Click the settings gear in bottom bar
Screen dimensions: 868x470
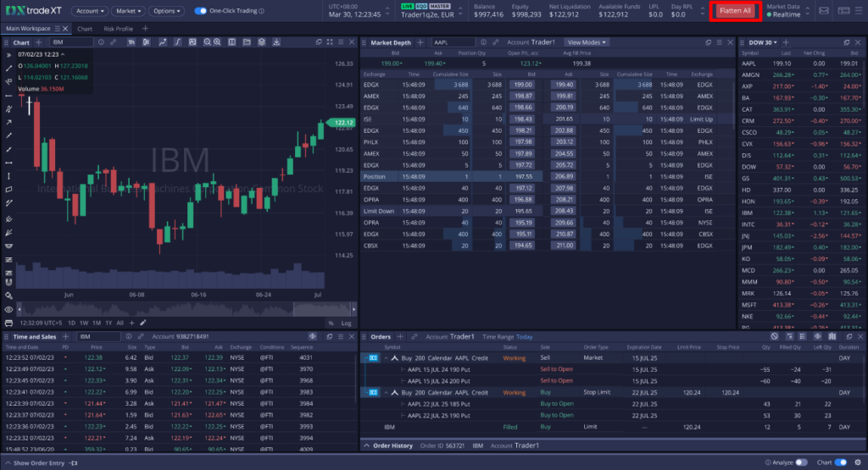(858, 462)
